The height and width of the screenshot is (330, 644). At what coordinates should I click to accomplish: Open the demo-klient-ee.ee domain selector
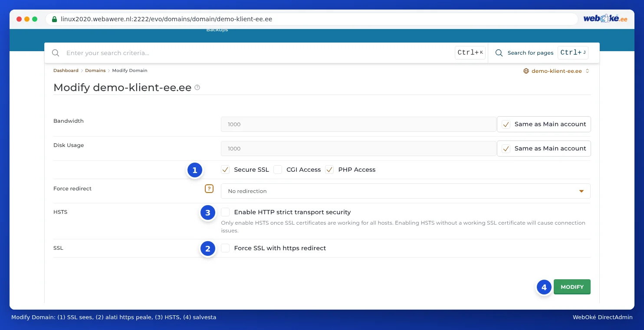coord(556,71)
